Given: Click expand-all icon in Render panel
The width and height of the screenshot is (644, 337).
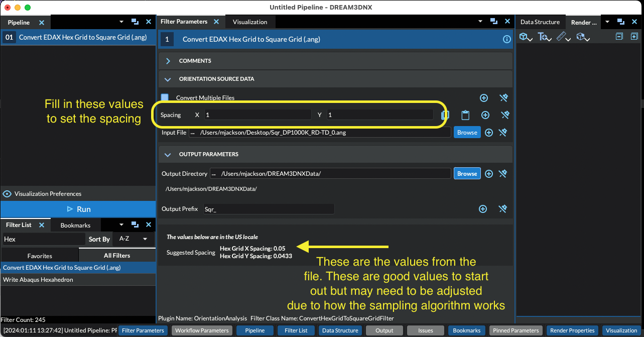Looking at the screenshot, I should (634, 37).
